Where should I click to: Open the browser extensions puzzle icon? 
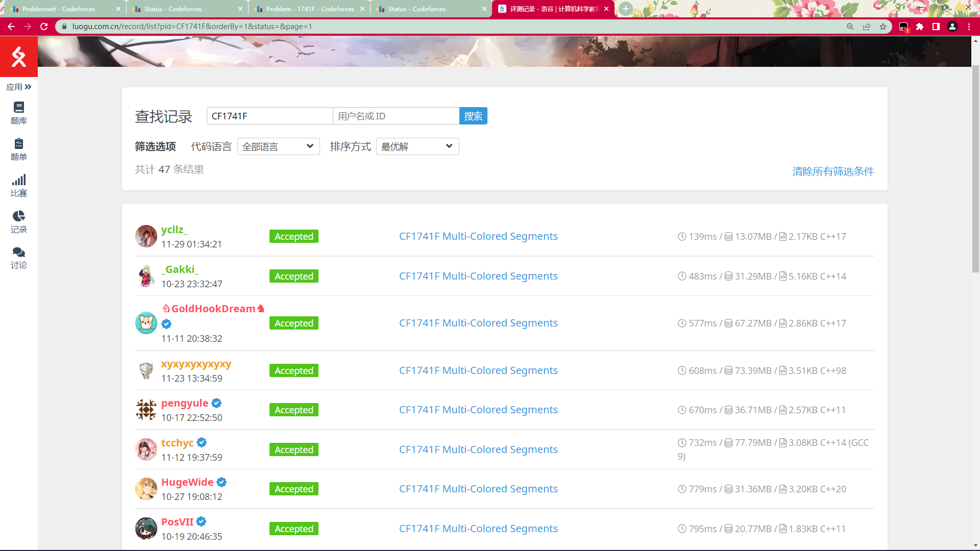coord(920,27)
